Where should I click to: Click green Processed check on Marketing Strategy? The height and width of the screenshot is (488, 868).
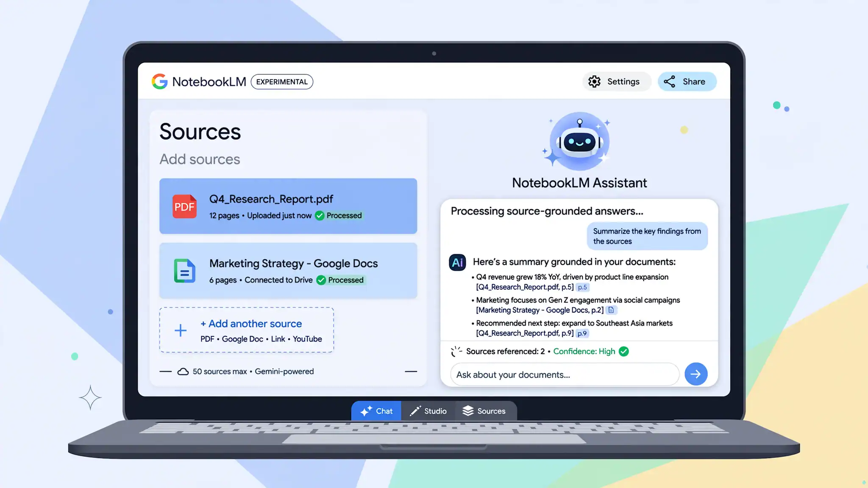pyautogui.click(x=321, y=280)
